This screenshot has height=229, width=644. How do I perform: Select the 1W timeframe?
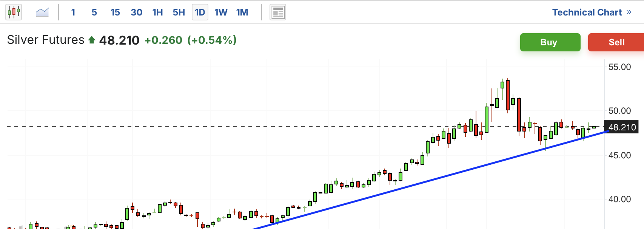pos(221,12)
